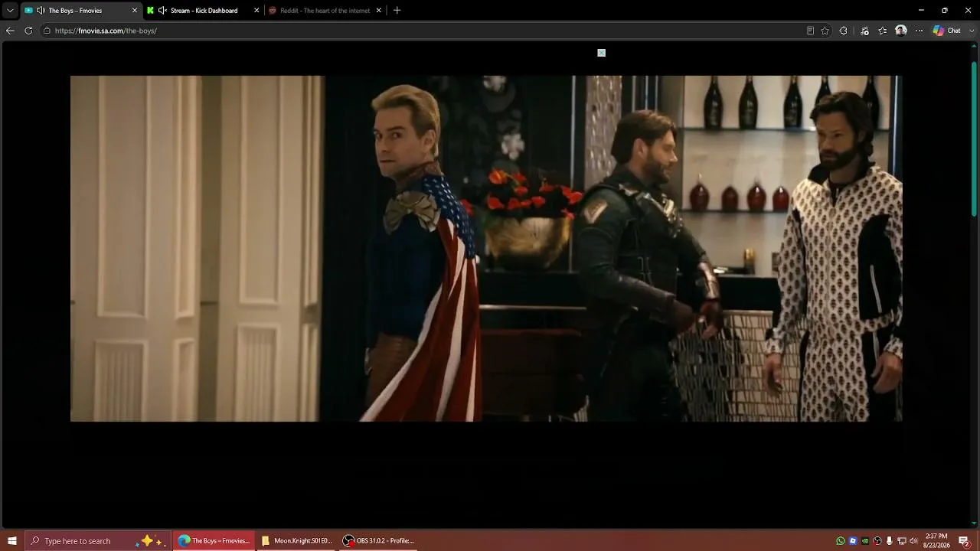Click the page vertical scrollbar thumb
Viewport: 980px width, 551px height.
pyautogui.click(x=974, y=138)
